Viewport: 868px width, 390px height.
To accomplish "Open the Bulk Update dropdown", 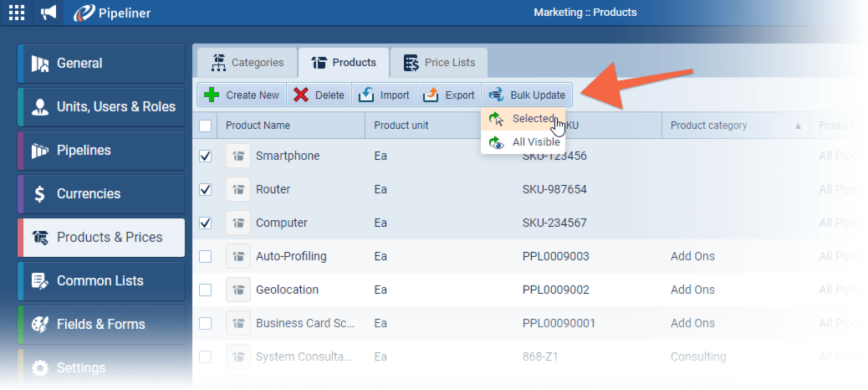I will pos(528,95).
